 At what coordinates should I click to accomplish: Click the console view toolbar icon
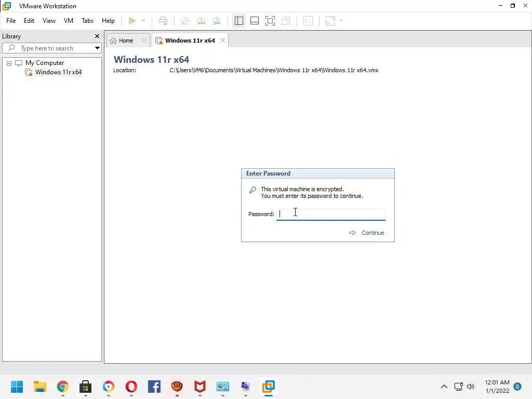pyautogui.click(x=308, y=21)
